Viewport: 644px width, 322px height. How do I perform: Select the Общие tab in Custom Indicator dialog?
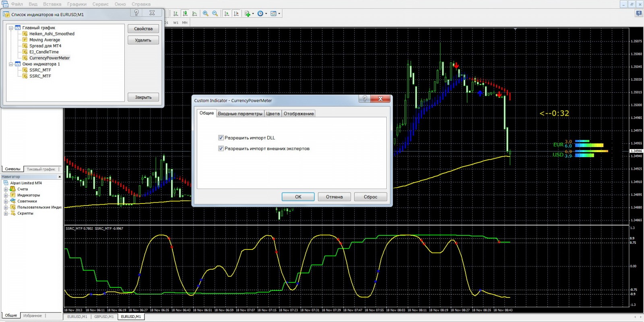coord(206,113)
